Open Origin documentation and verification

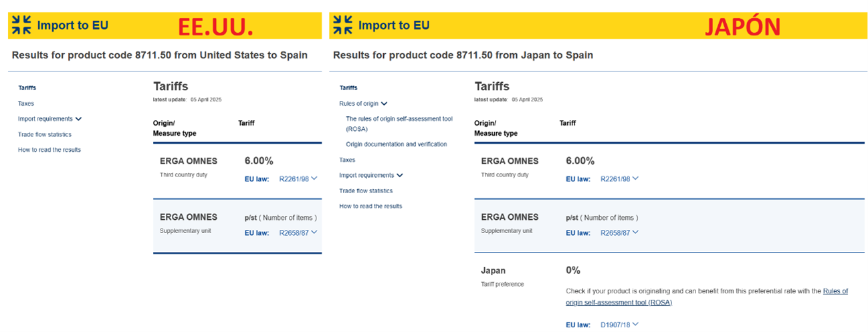(397, 144)
